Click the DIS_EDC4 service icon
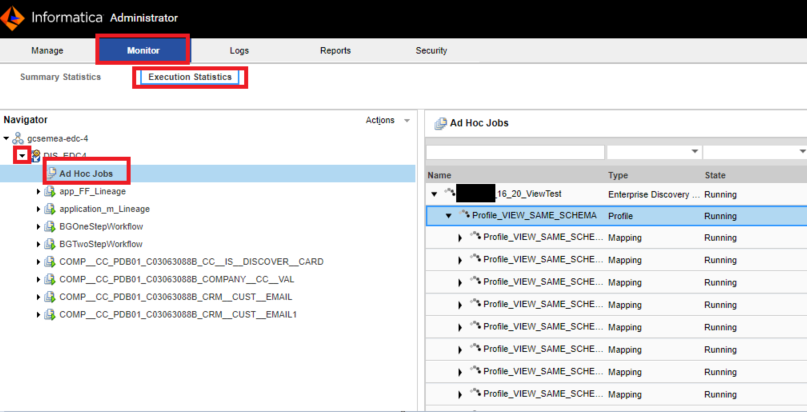Viewport: 807px width, 412px height. click(36, 155)
